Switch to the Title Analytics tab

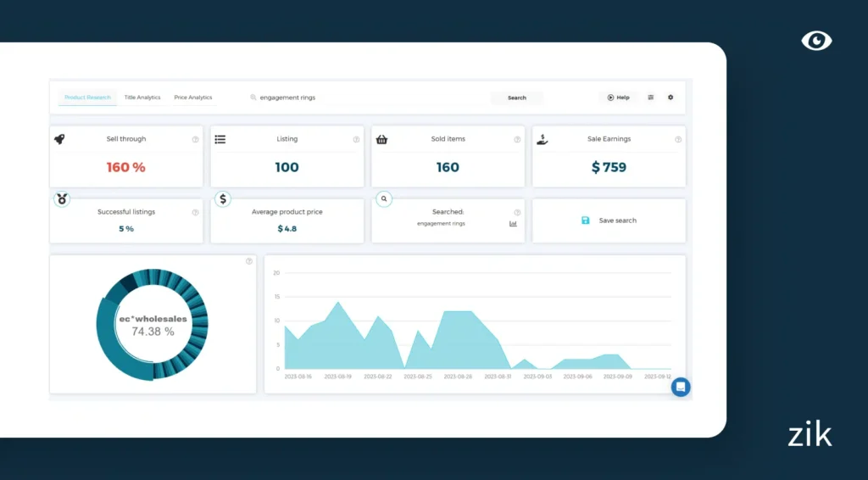pos(142,98)
